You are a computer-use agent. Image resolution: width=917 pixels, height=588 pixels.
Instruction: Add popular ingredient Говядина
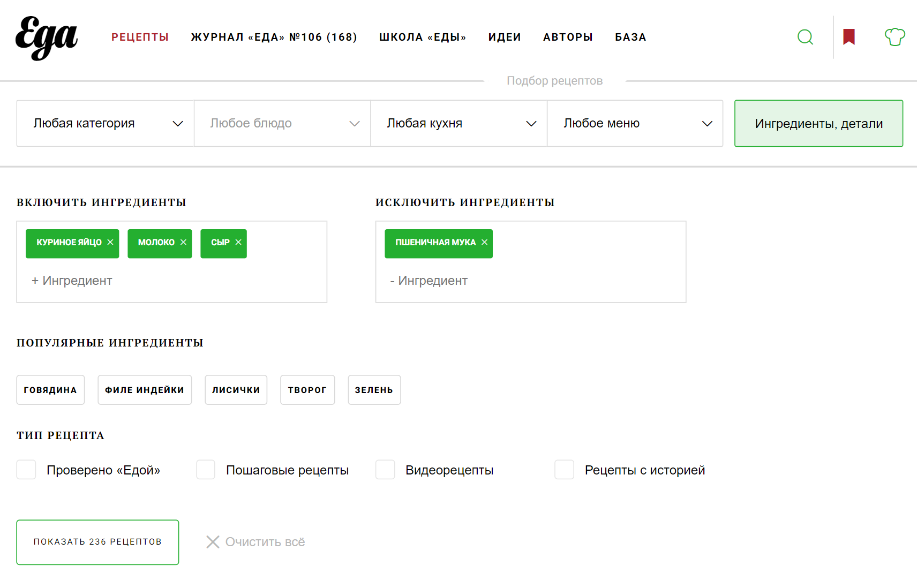[50, 390]
